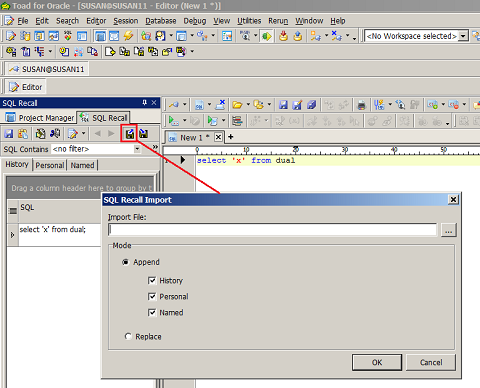Open the workspace selection dropdown
480x388 pixels.
point(463,36)
